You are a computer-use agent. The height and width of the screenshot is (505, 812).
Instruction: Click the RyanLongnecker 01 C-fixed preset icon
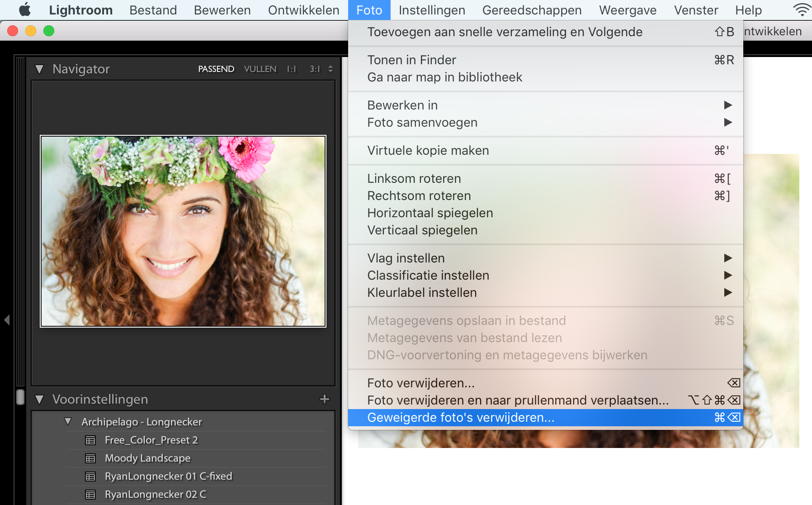[90, 476]
